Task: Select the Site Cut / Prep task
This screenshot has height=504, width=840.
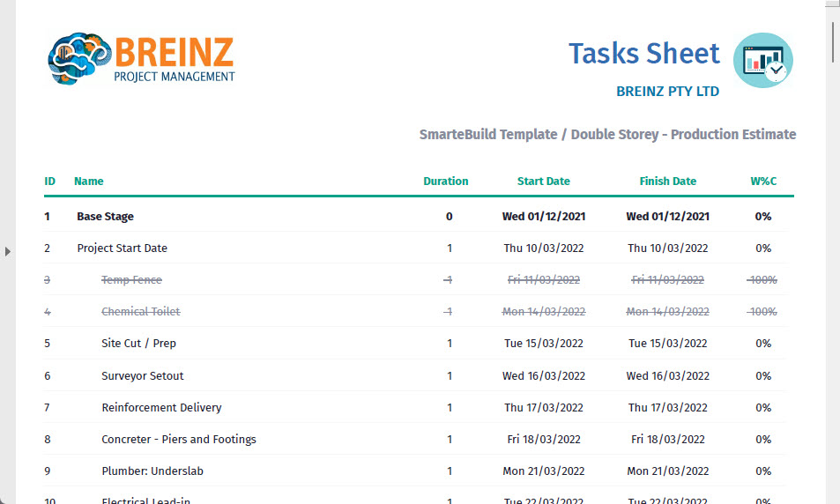Action: [x=138, y=344]
